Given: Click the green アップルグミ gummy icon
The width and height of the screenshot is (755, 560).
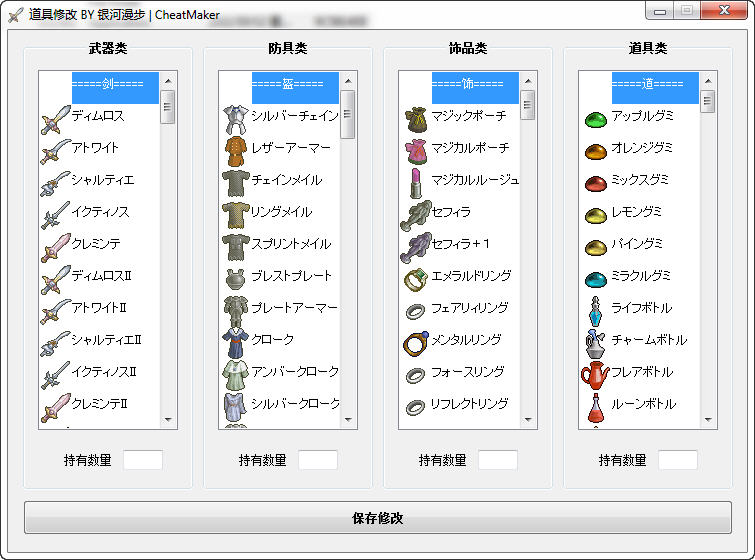Looking at the screenshot, I should [x=595, y=119].
